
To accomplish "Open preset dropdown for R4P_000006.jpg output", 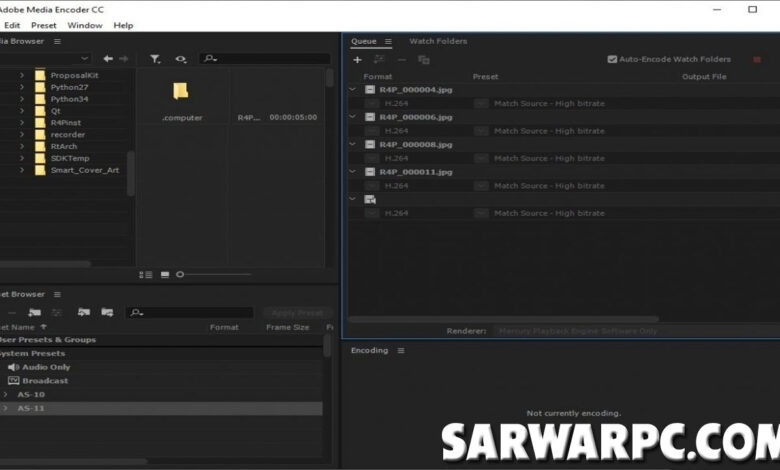I will [x=481, y=131].
